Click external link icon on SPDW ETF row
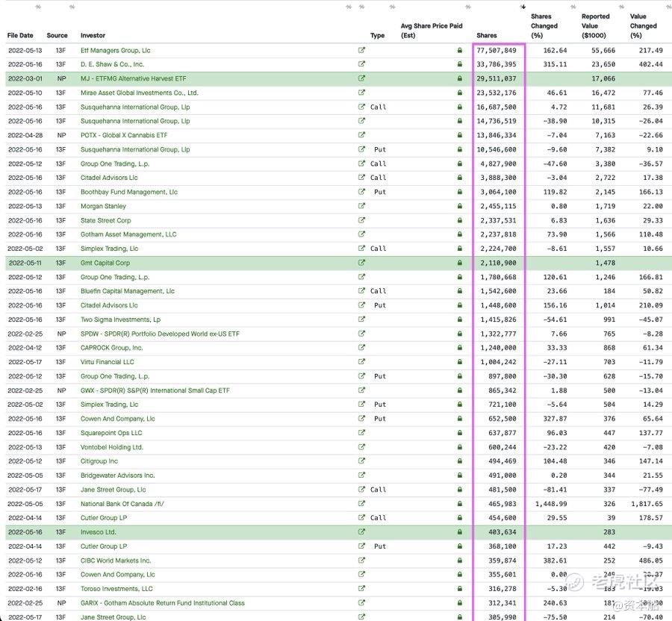 (361, 334)
